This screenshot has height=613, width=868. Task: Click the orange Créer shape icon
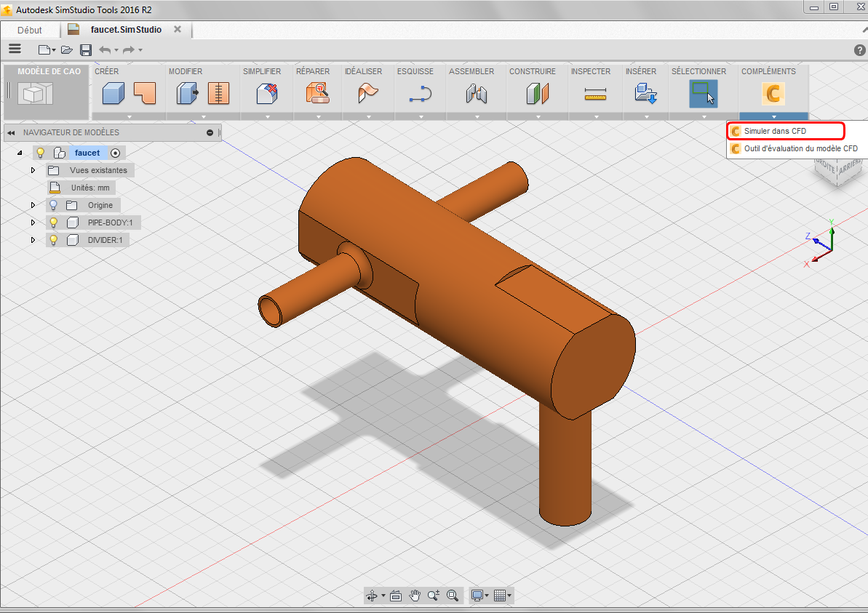click(145, 94)
